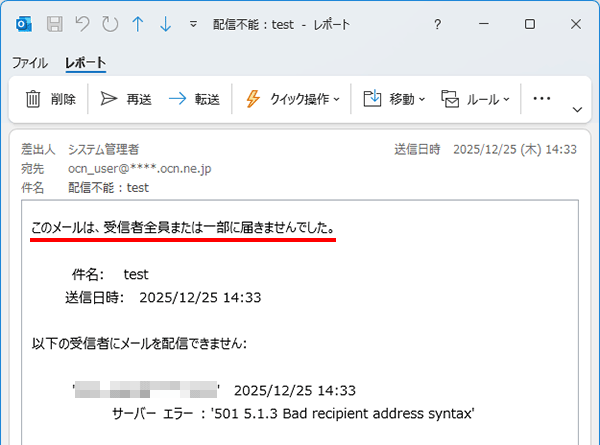Forward this delivery report
Screen dimensions: 600x445
click(x=194, y=99)
